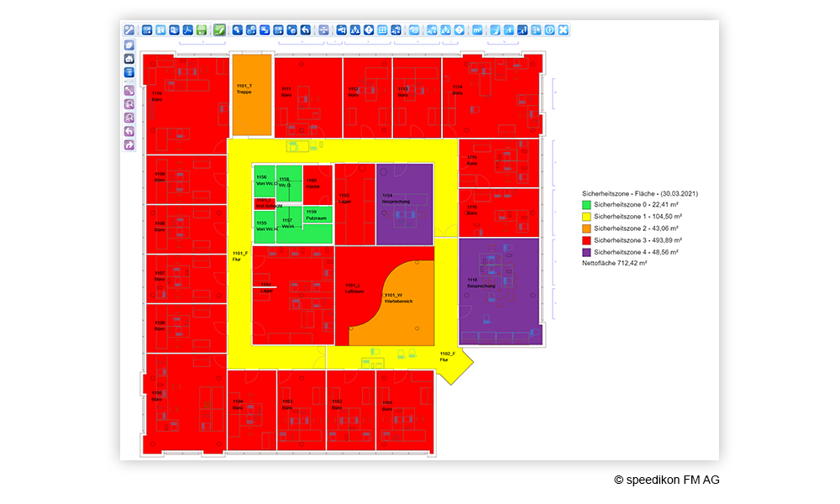Click green Sicherheitszone 0 legend swatch

[586, 205]
